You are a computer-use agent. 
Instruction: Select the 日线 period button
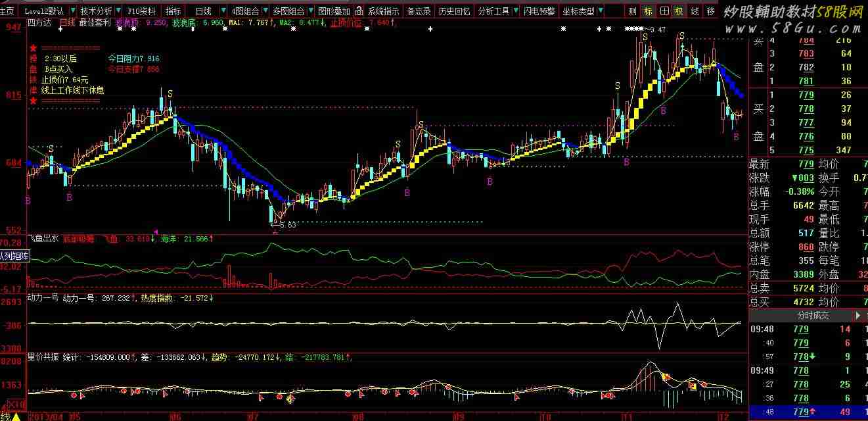[204, 11]
